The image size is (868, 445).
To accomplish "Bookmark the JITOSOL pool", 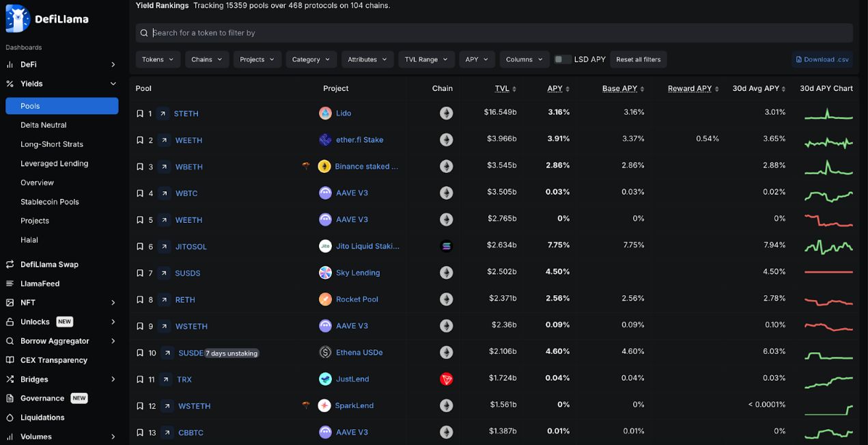I will pos(140,247).
